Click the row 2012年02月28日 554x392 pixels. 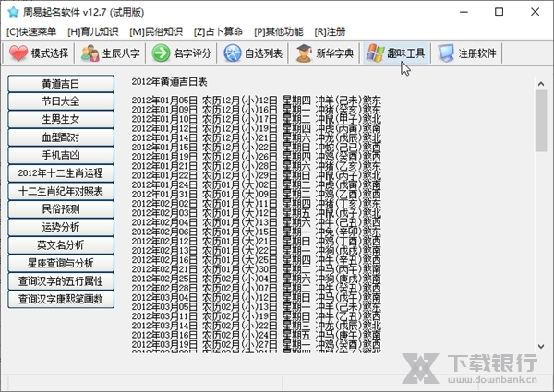point(257,289)
